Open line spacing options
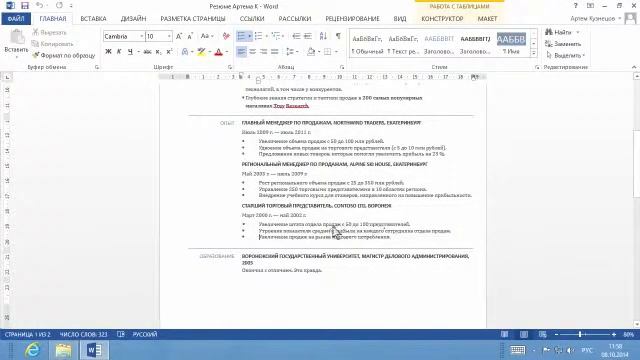 point(291,52)
